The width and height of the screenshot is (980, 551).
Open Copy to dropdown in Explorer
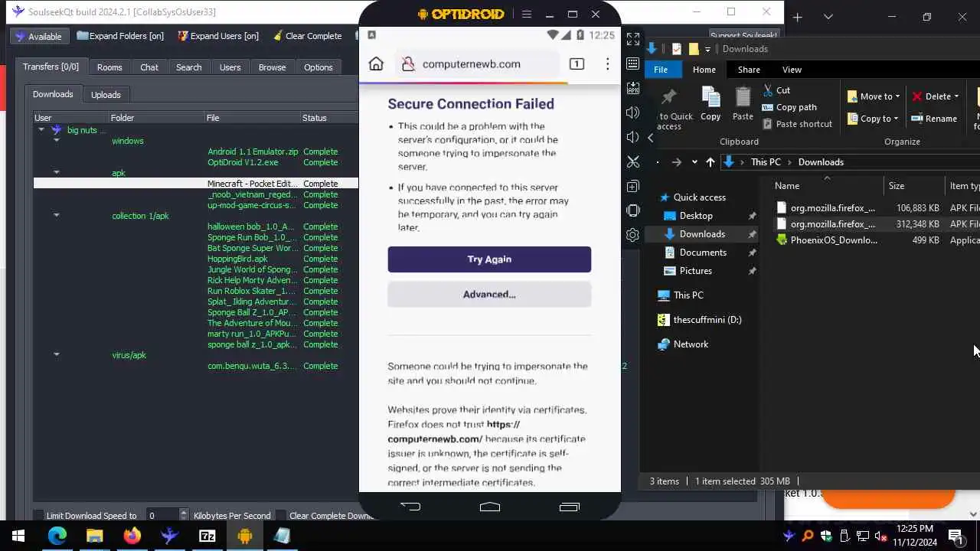tap(874, 119)
